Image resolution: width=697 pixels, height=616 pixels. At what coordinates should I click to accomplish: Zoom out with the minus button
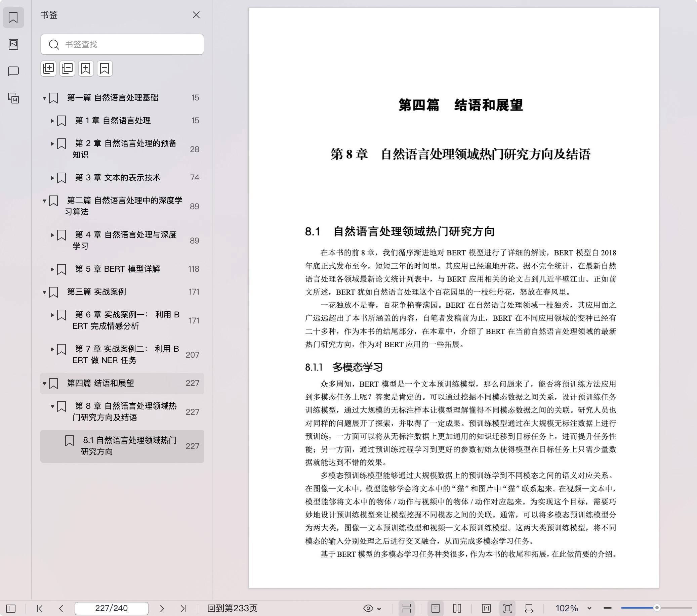pyautogui.click(x=607, y=608)
